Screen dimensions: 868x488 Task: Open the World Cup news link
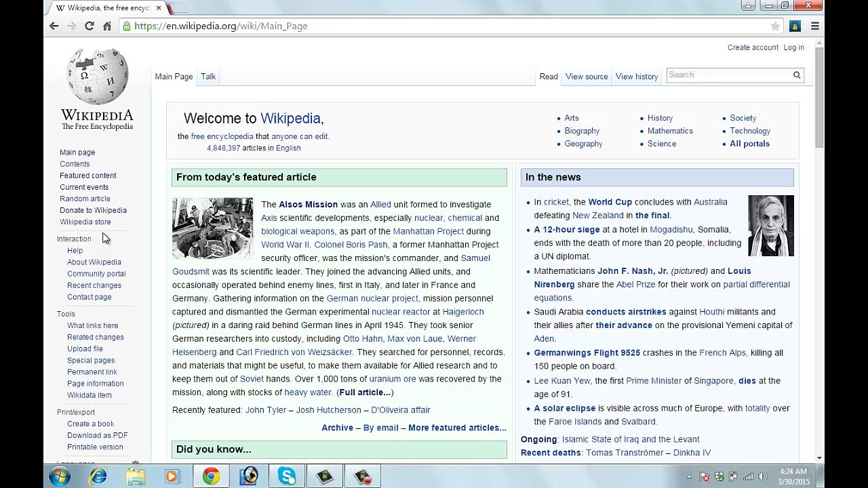tap(610, 202)
